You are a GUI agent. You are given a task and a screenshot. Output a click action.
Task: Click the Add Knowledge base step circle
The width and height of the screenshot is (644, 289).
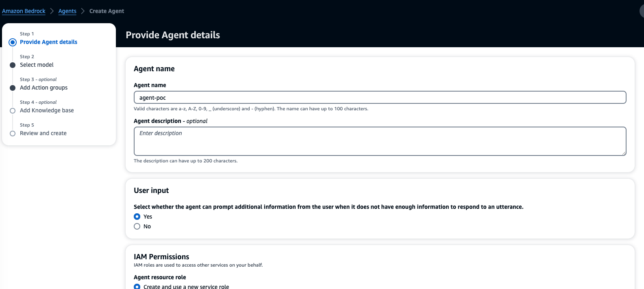(13, 111)
